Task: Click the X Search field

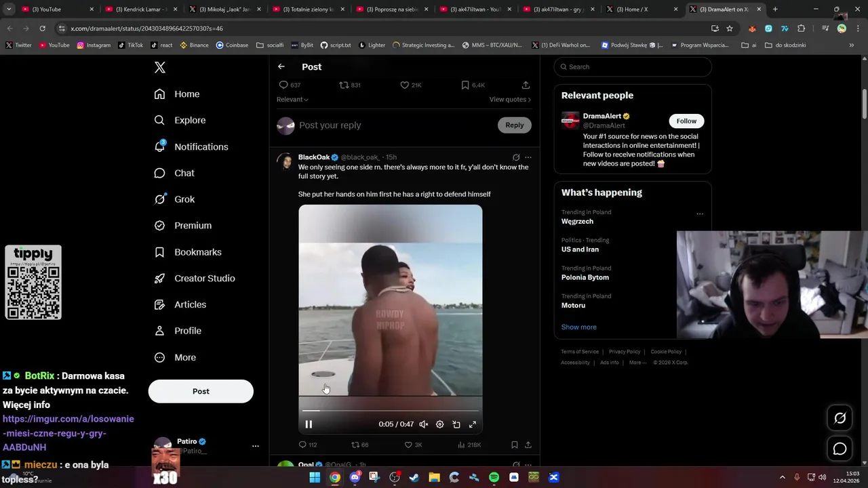Action: click(x=633, y=66)
